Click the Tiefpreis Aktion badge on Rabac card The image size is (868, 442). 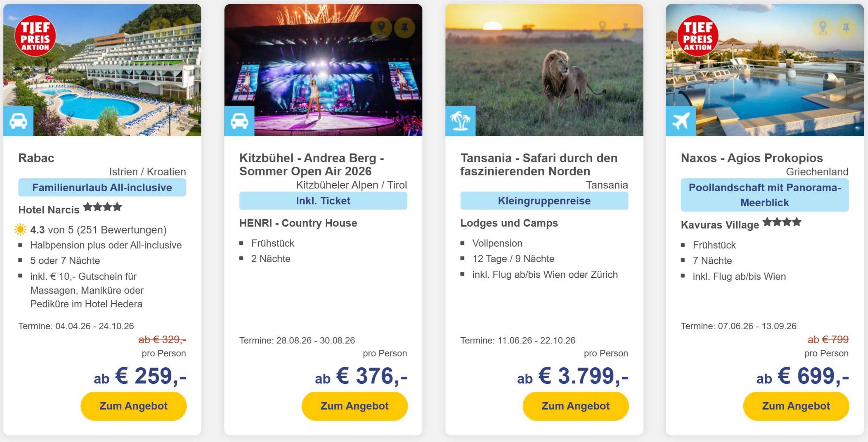coord(35,36)
